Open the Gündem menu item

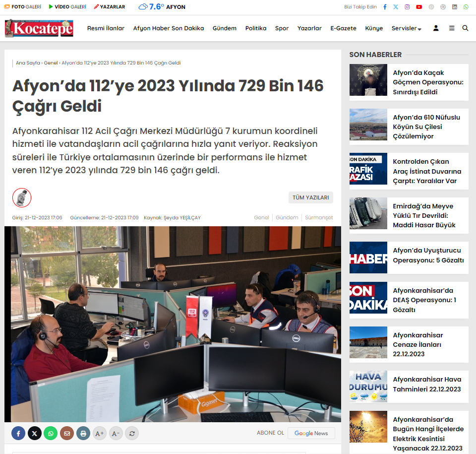224,28
